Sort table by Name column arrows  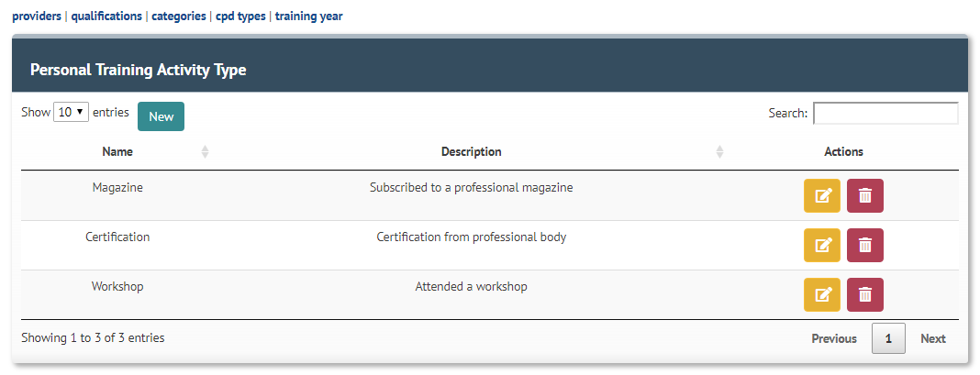click(205, 152)
